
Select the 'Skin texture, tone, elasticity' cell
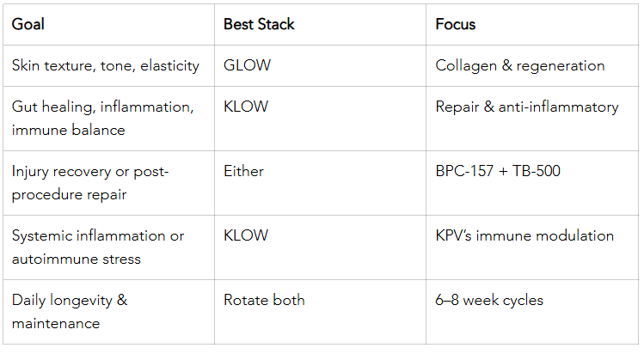click(106, 65)
